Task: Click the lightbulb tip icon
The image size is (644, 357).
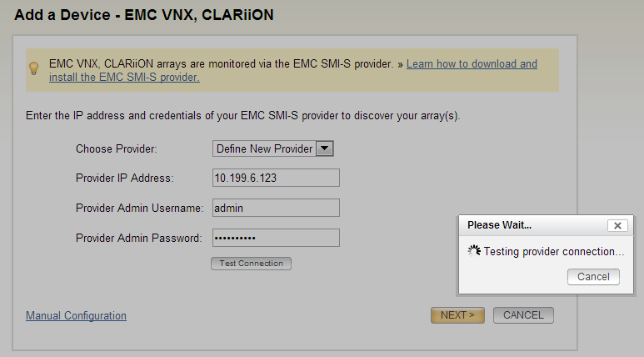Action: click(x=34, y=68)
